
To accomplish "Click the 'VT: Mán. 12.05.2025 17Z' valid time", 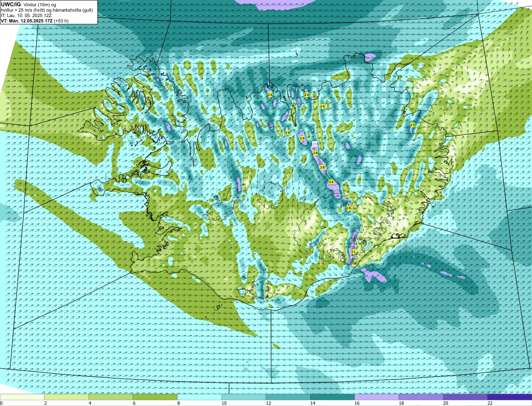I will pyautogui.click(x=27, y=21).
